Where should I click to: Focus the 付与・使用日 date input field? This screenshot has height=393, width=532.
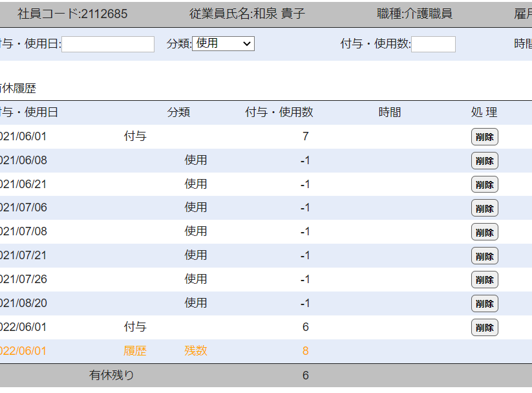(x=108, y=44)
